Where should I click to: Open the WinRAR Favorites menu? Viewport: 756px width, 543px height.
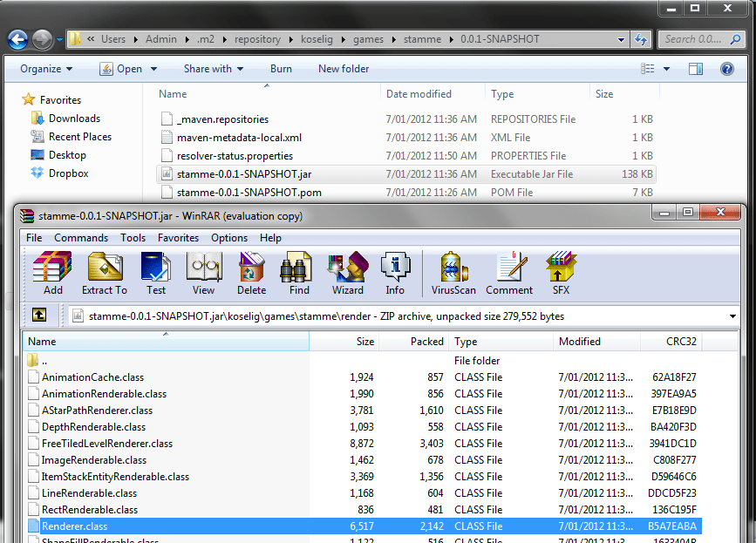coord(178,238)
